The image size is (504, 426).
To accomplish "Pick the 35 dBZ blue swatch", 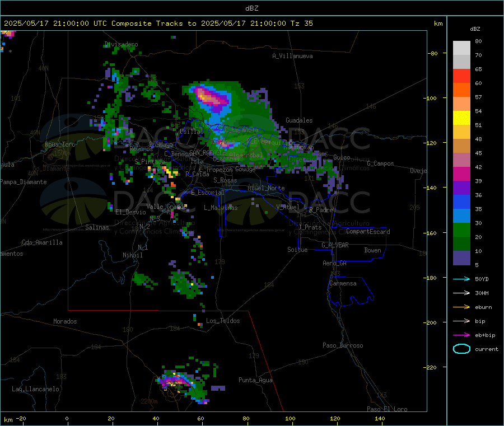I will [461, 202].
